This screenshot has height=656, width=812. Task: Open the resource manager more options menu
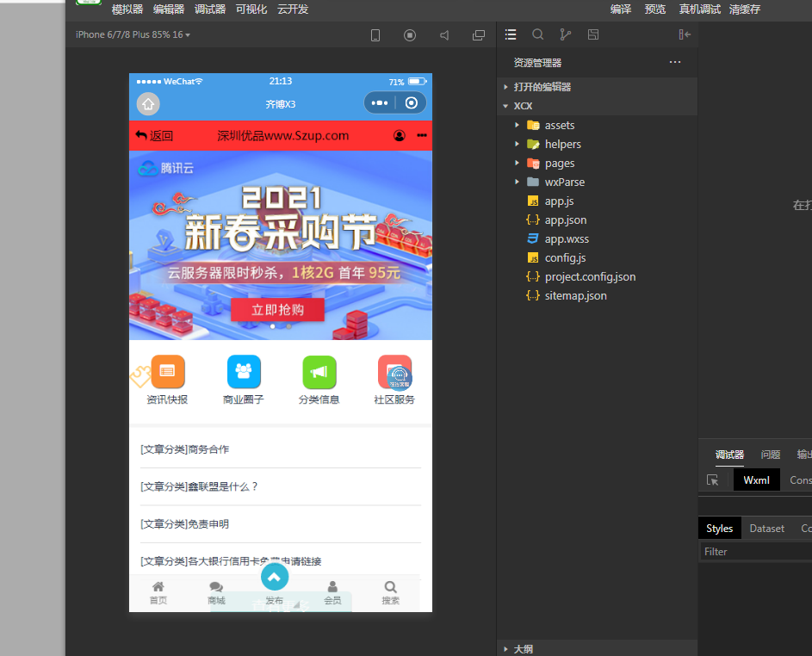pos(675,62)
